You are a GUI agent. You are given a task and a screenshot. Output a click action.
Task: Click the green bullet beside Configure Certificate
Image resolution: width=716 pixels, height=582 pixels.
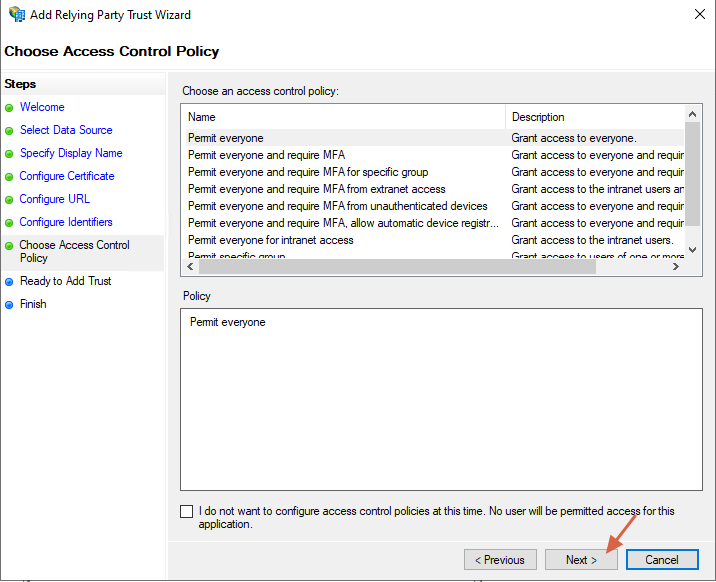click(9, 177)
